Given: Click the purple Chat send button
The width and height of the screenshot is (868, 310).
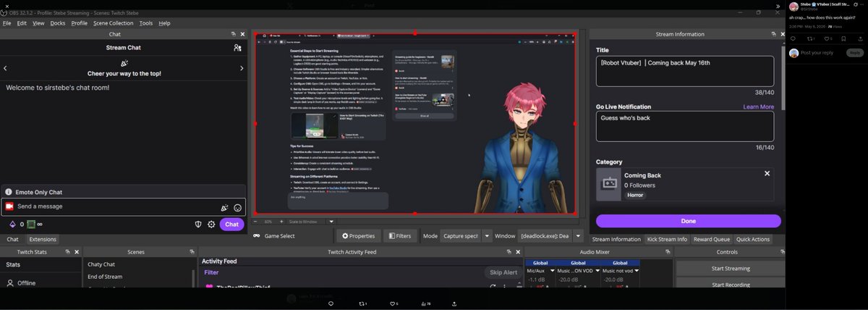Looking at the screenshot, I should pos(231,225).
